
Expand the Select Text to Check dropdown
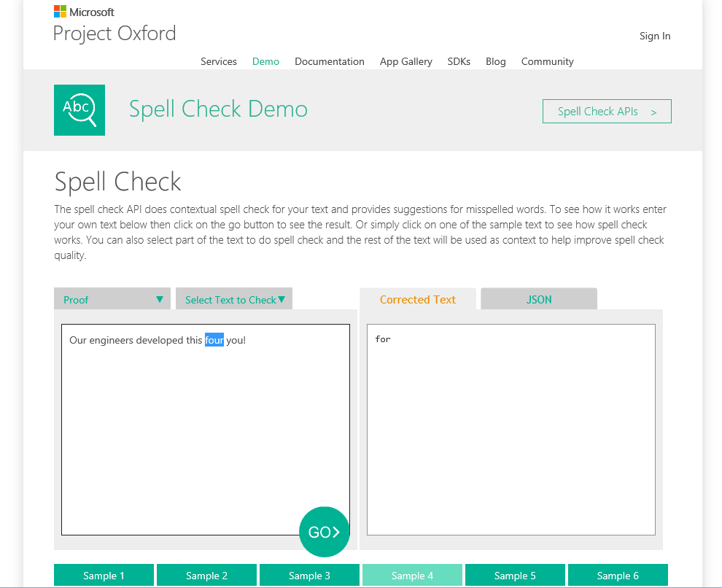coord(234,299)
